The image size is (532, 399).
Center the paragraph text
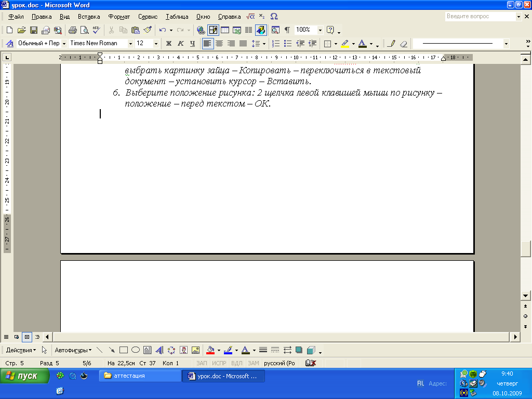point(219,44)
